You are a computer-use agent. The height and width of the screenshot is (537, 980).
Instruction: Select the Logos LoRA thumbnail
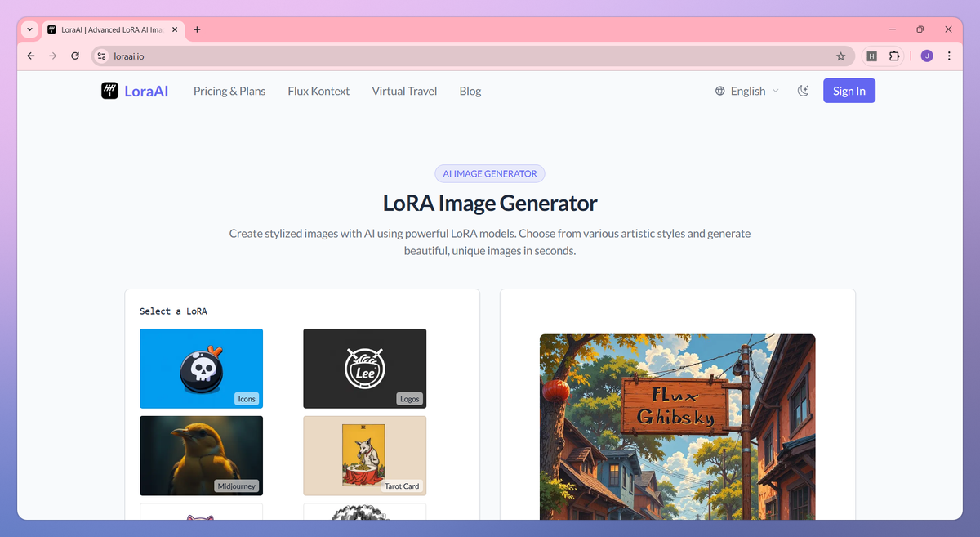(x=365, y=369)
